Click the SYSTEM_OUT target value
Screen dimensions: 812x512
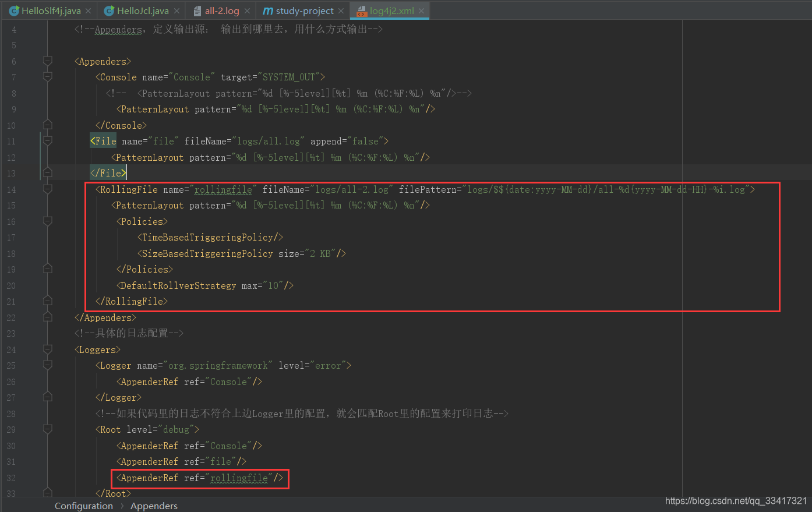point(288,77)
